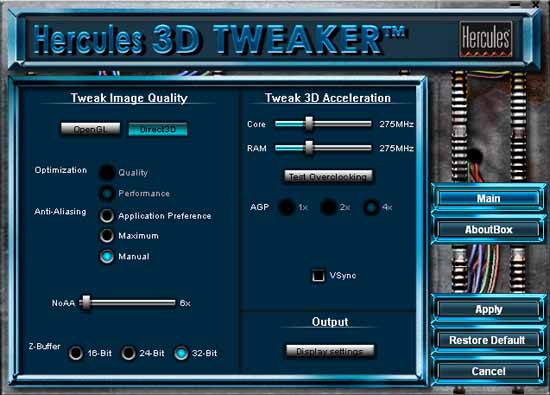Viewport: 550px width, 395px height.
Task: Set Z-Buffer to 16-Bit
Action: [x=75, y=353]
